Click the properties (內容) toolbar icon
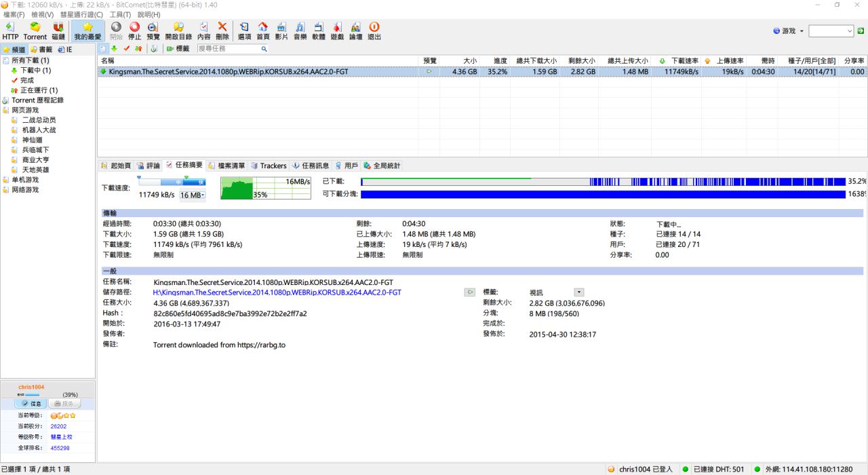The height and width of the screenshot is (475, 868). 203,31
